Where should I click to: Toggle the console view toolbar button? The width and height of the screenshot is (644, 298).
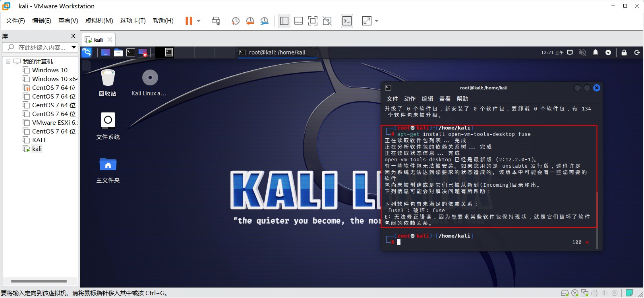347,21
